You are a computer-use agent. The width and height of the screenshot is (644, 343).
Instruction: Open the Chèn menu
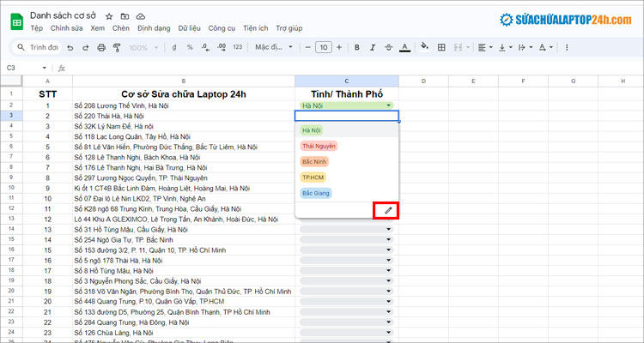tap(121, 28)
